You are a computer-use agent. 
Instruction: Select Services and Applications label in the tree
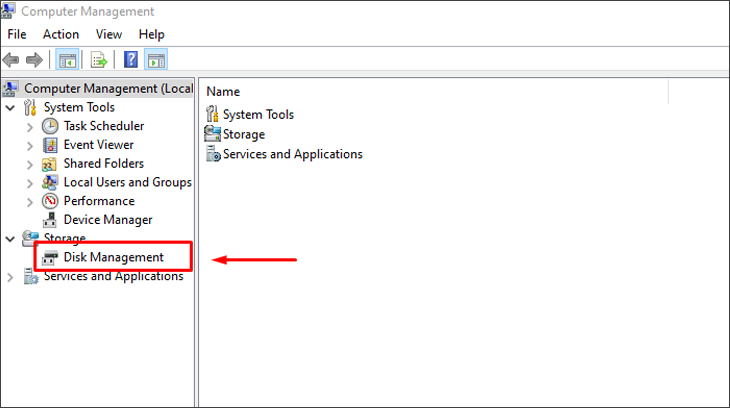[114, 276]
